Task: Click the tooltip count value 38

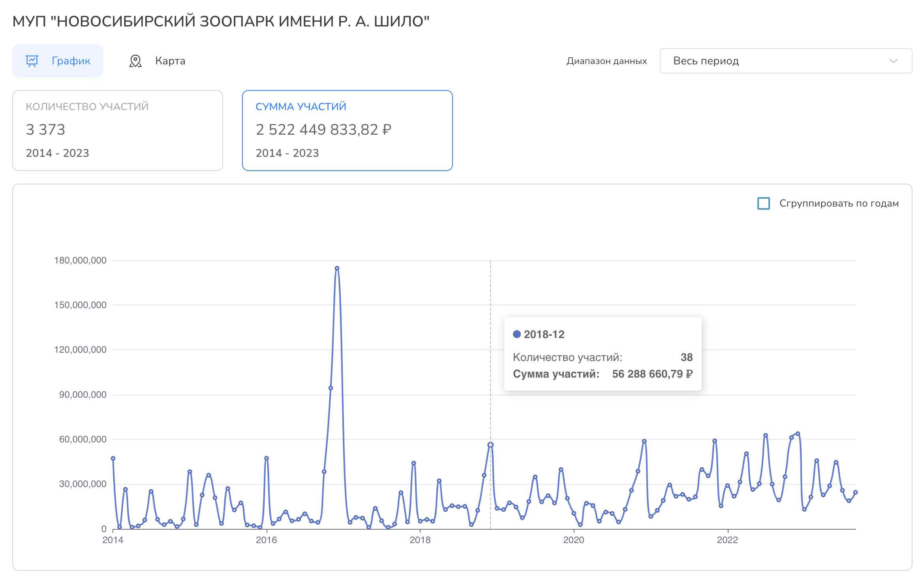Action: (687, 357)
